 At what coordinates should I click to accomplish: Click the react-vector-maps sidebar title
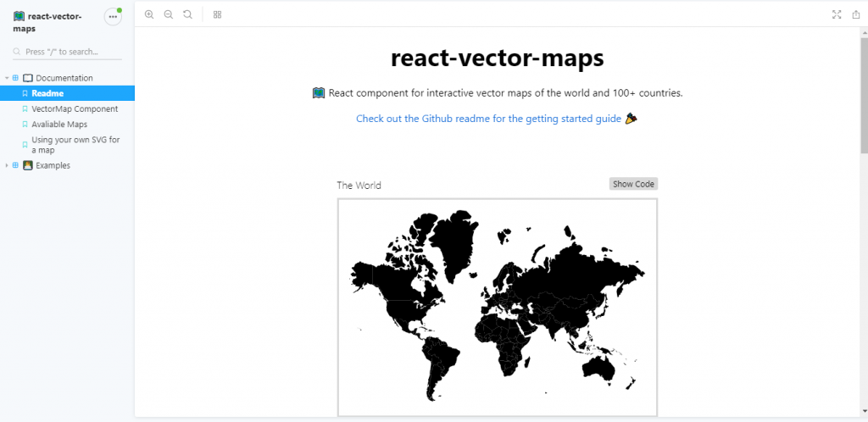click(47, 22)
